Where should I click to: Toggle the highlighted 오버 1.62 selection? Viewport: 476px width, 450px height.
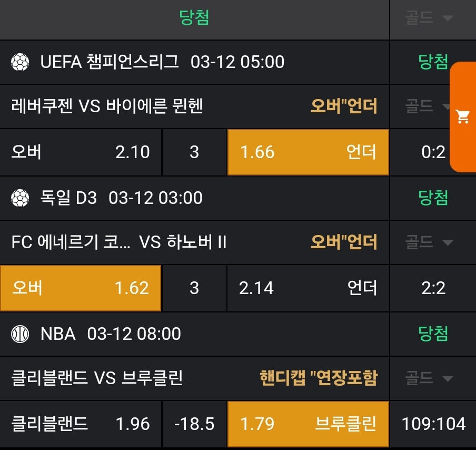coord(81,288)
